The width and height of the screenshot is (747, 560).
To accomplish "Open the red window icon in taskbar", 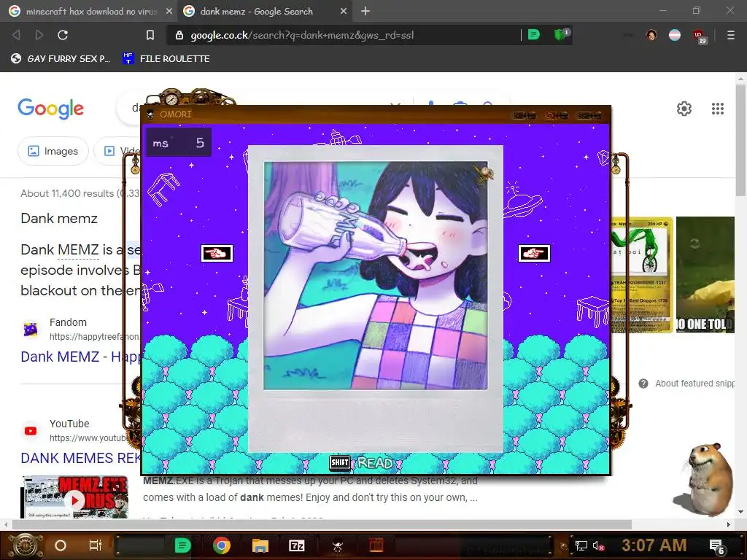I will pos(376,545).
